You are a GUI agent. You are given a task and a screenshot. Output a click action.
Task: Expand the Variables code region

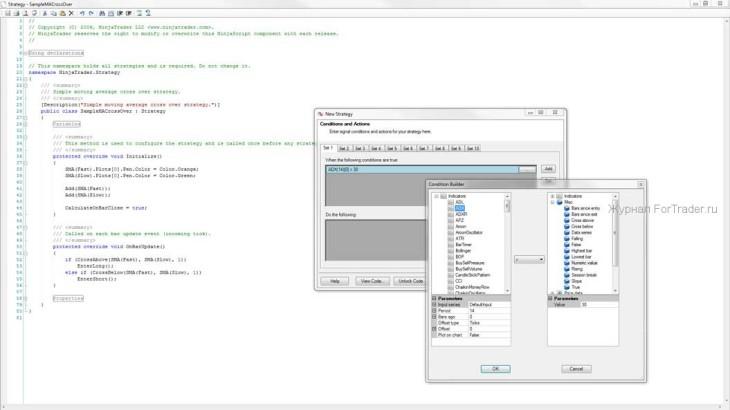pyautogui.click(x=26, y=124)
